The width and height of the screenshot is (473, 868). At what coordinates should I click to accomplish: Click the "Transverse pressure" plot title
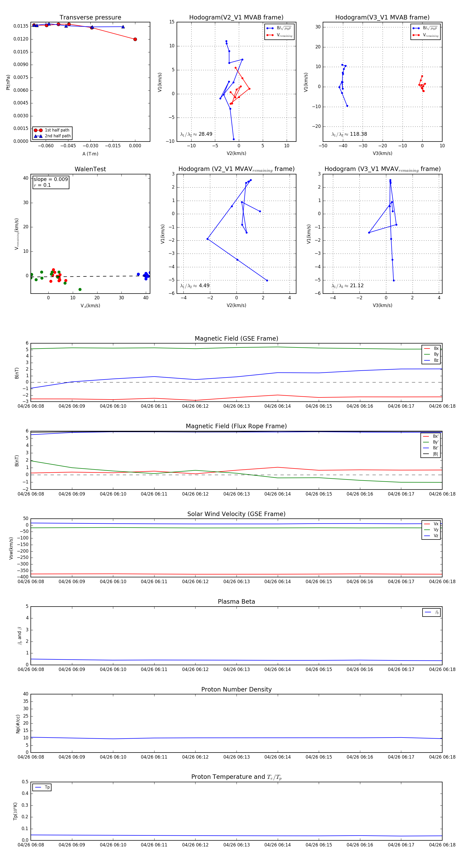(x=90, y=18)
